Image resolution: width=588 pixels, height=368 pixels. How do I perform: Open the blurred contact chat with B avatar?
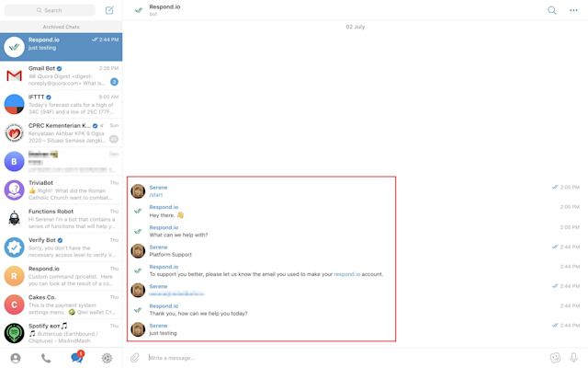pyautogui.click(x=62, y=162)
